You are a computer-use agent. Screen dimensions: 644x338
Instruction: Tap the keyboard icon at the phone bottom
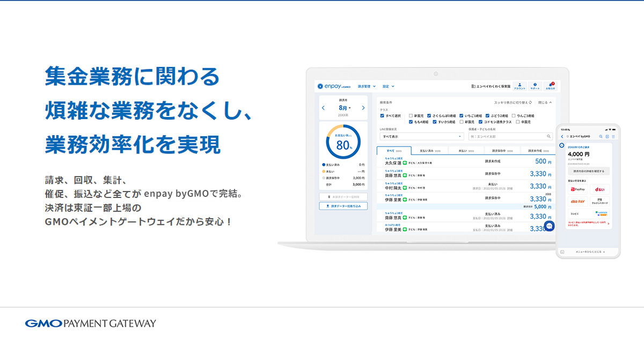(x=562, y=251)
